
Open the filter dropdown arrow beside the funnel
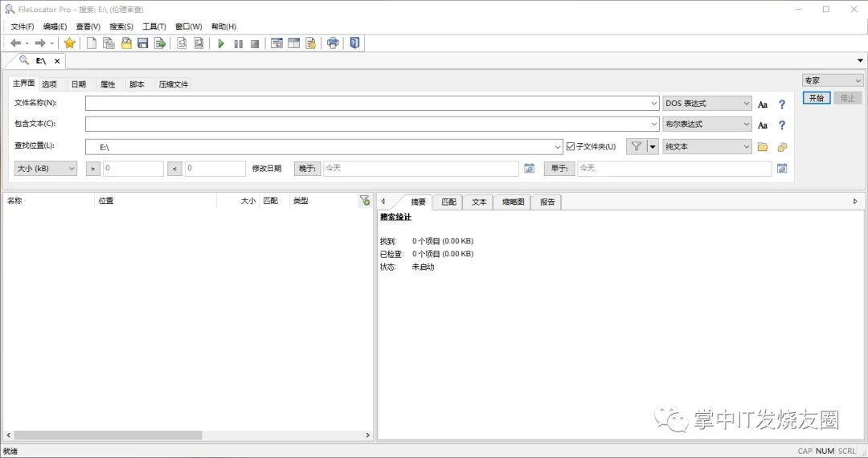653,146
